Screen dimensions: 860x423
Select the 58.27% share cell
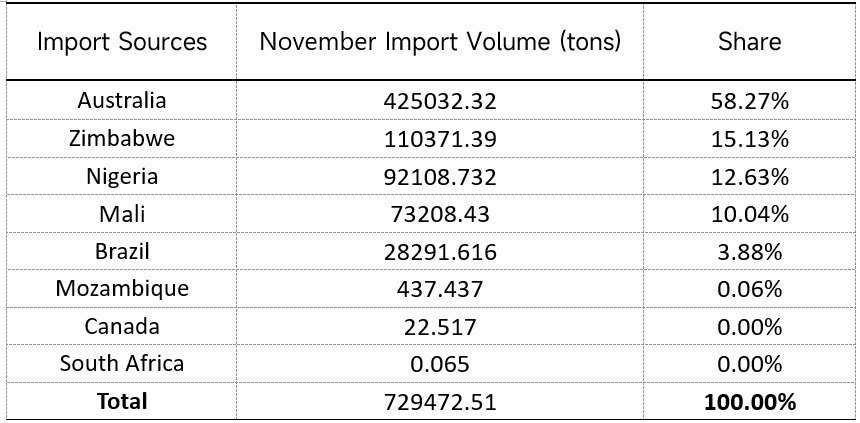[x=749, y=101]
